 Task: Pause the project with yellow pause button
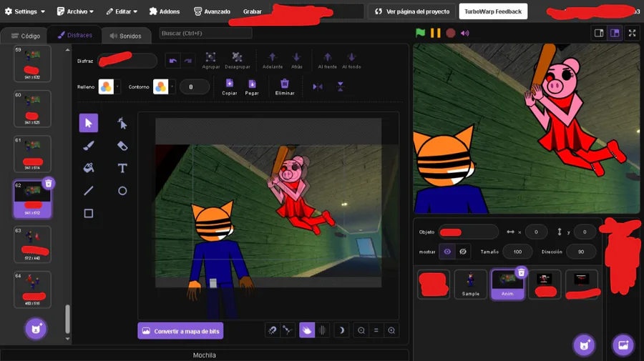(435, 33)
